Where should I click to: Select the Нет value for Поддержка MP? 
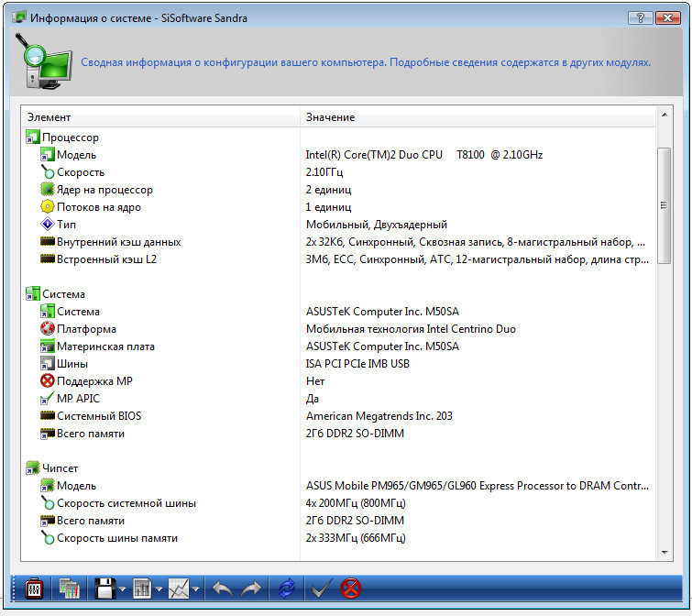click(315, 381)
